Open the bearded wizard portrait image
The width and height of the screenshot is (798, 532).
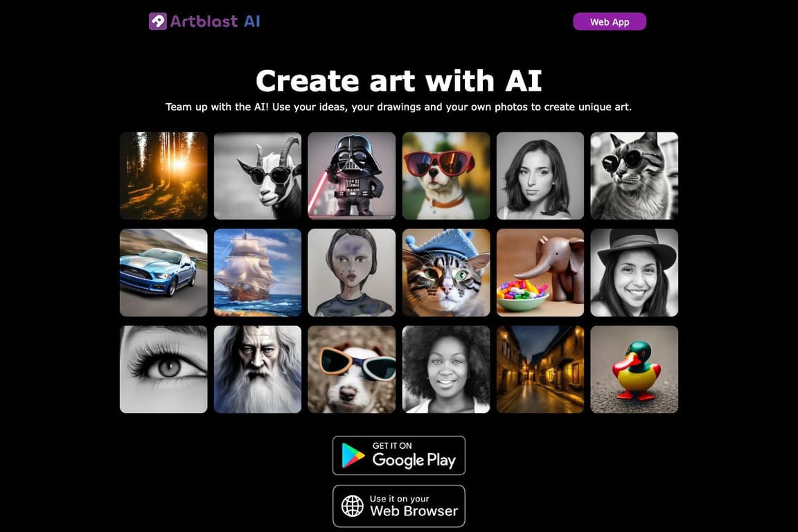pos(258,369)
